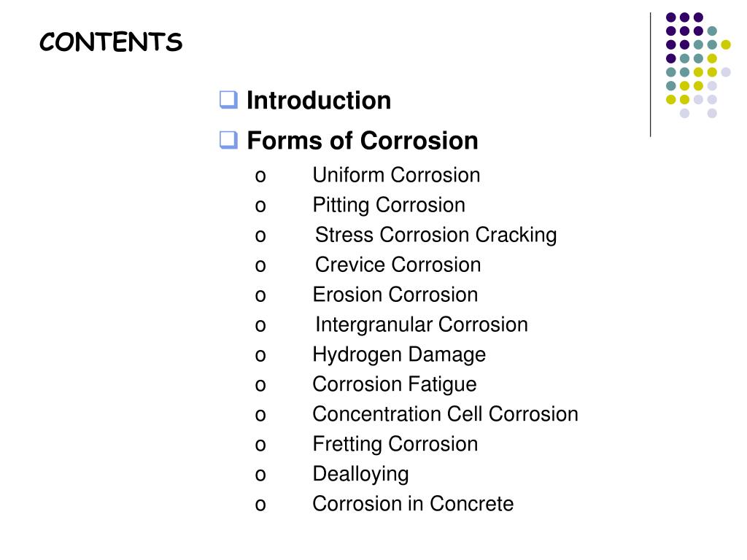
Task: Select the Intergranular Corrosion item
Action: [422, 324]
